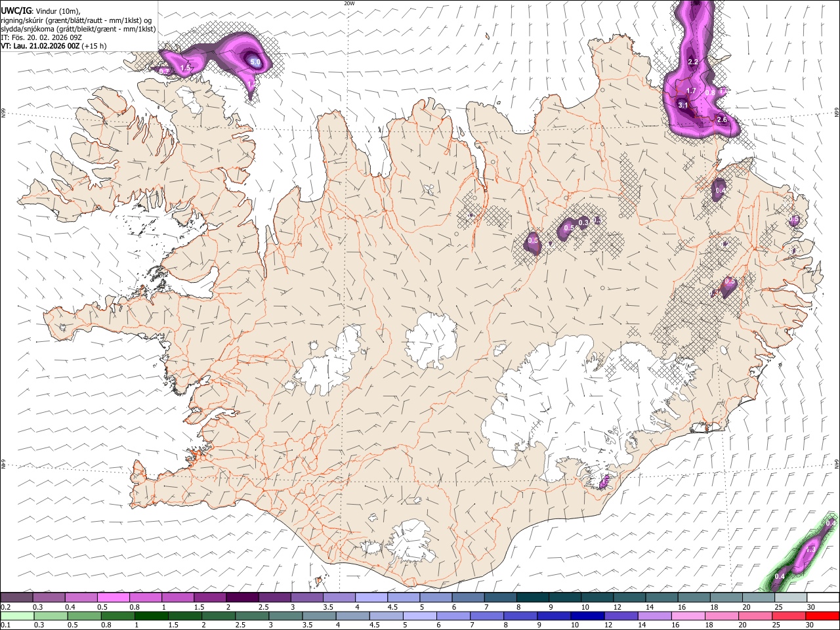Click the palest green 0.1 swatch in the rain legend row

tap(17, 616)
